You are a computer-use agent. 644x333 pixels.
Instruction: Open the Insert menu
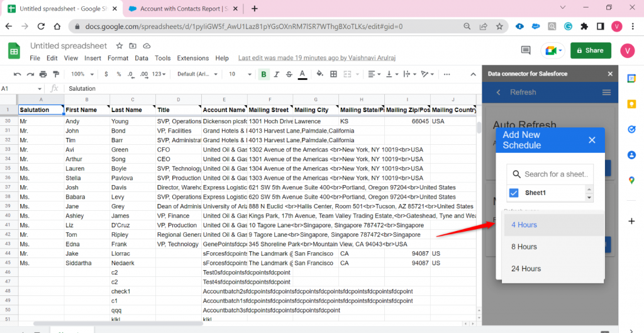click(x=93, y=59)
